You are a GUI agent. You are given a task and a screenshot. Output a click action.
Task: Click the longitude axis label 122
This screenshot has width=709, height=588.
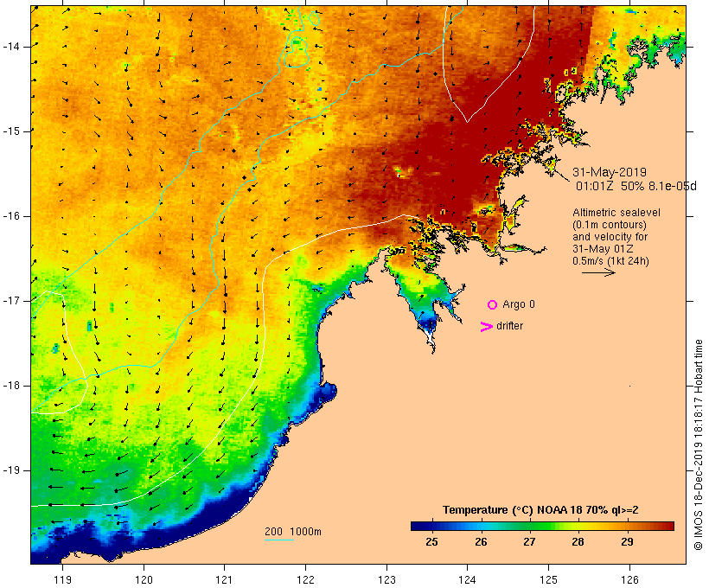[x=306, y=579]
